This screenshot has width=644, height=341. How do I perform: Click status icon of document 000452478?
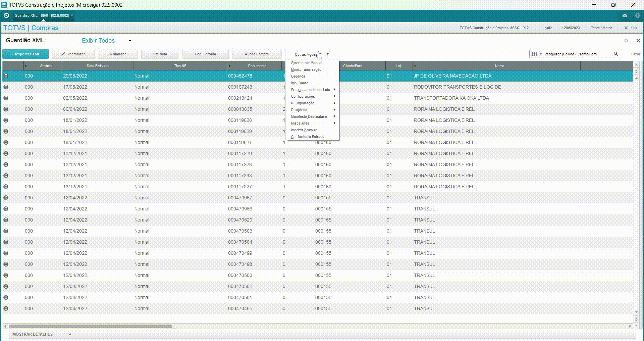(x=6, y=76)
